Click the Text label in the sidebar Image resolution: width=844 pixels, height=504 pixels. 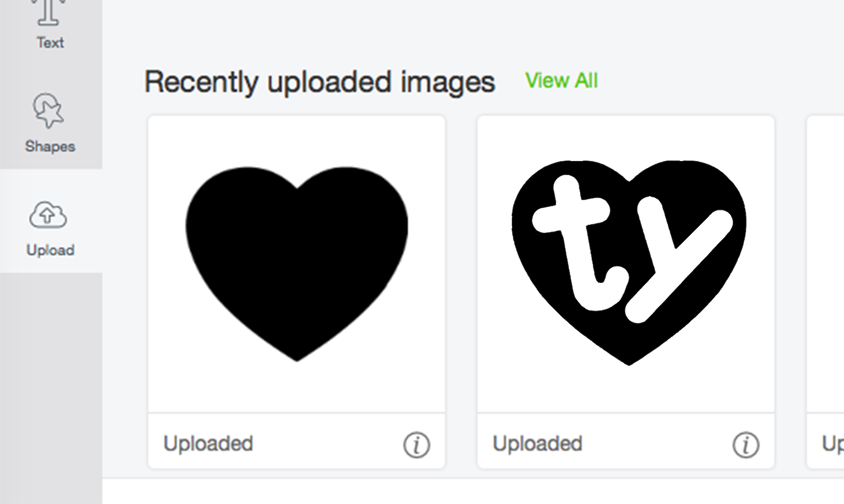50,43
